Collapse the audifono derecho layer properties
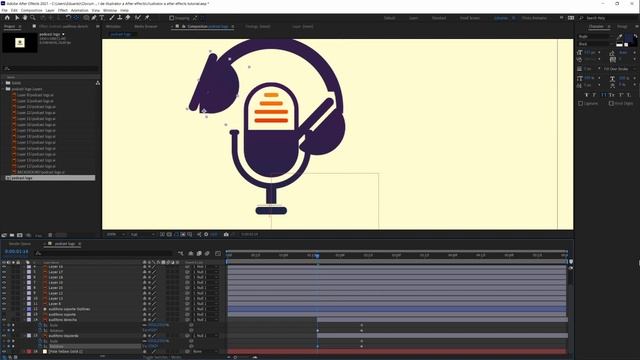This screenshot has height=360, width=640. click(x=24, y=320)
